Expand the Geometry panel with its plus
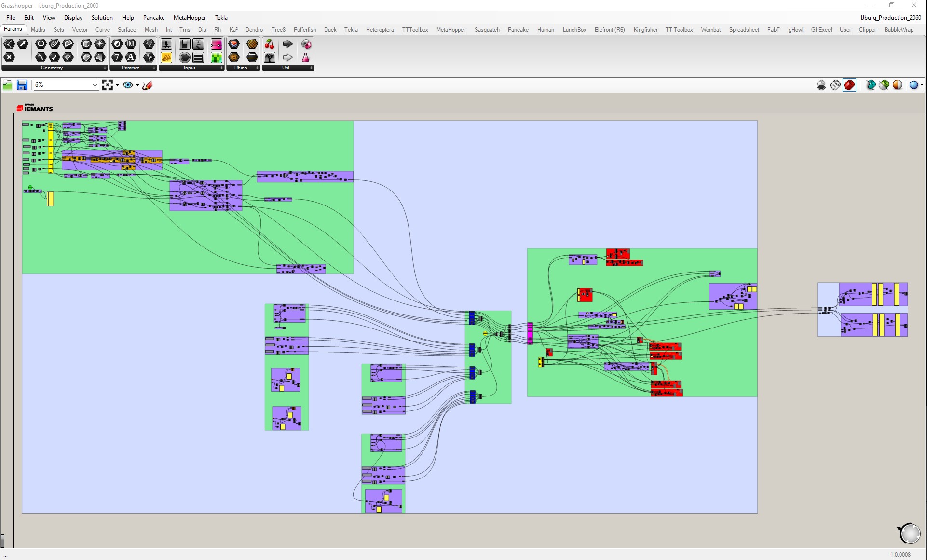 (x=105, y=68)
